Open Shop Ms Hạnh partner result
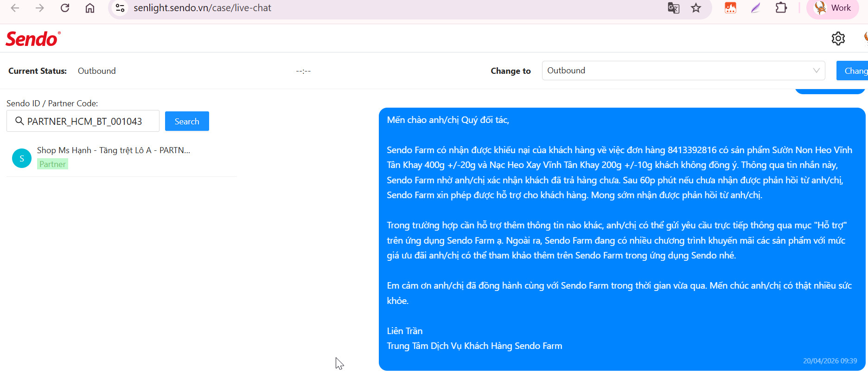The image size is (868, 374). 121,157
